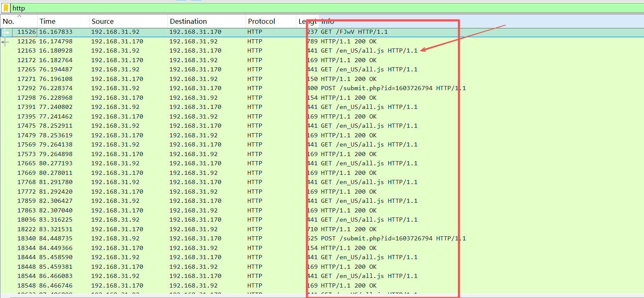Select the GET /FJwV HTTP/1.1 info text

354,32
